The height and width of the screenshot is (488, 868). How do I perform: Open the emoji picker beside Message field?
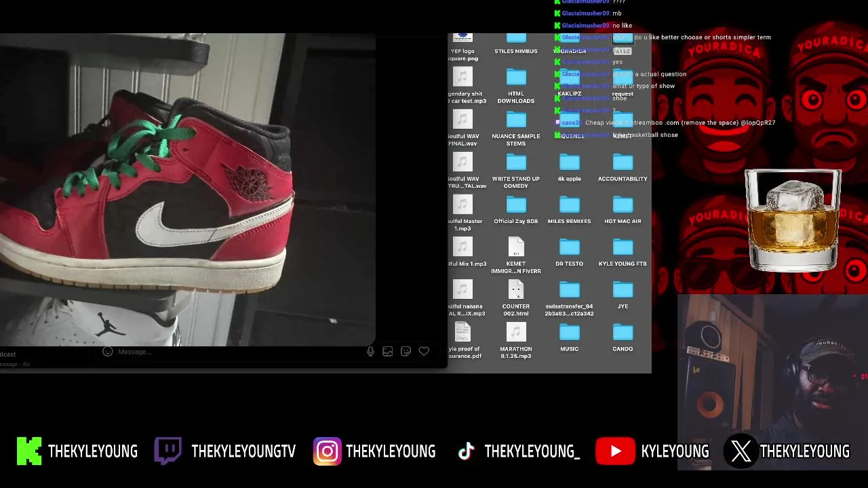tap(107, 351)
